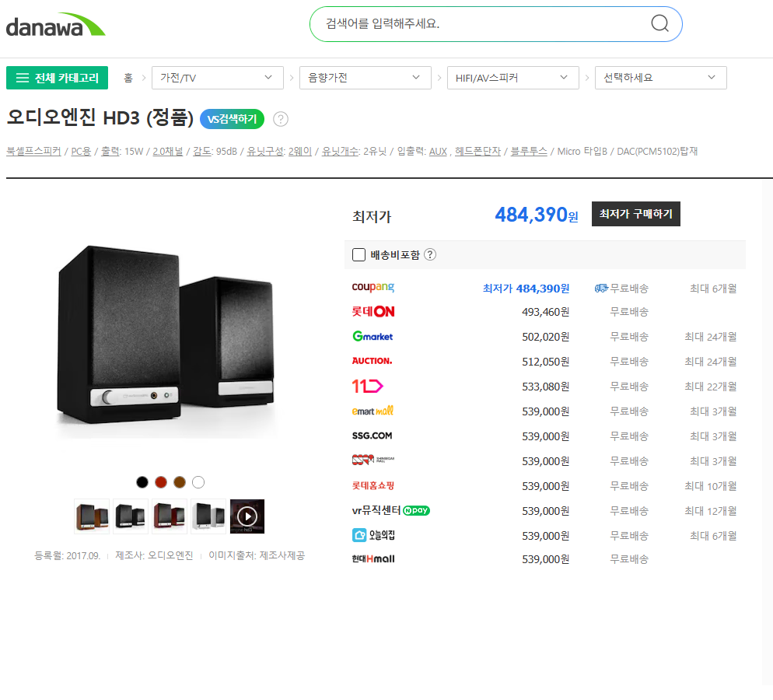Open the vr뮤직센터 seller entry
773x700 pixels.
(376, 510)
